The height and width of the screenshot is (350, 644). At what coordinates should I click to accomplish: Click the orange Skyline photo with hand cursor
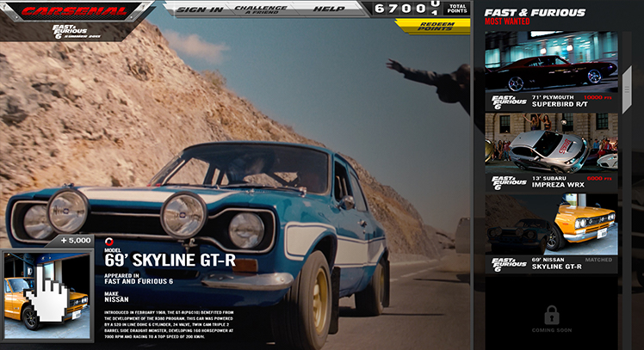(x=46, y=294)
